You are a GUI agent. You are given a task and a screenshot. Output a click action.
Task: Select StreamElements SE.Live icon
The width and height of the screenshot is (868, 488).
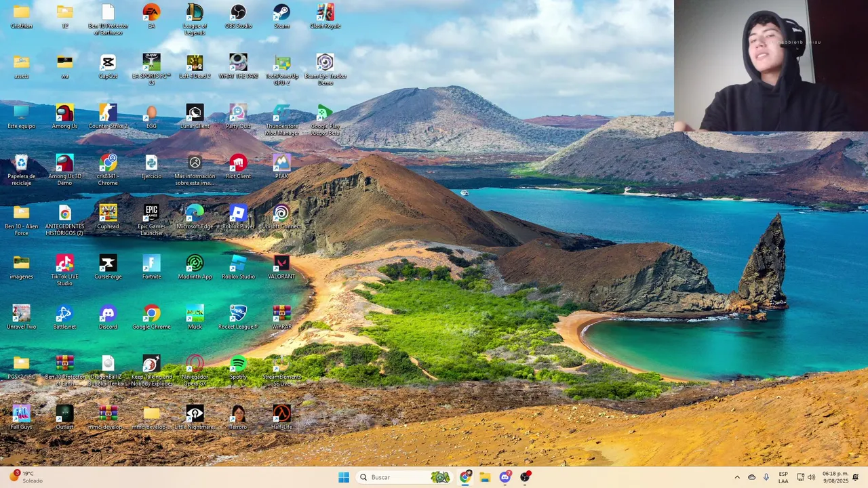[281, 371]
